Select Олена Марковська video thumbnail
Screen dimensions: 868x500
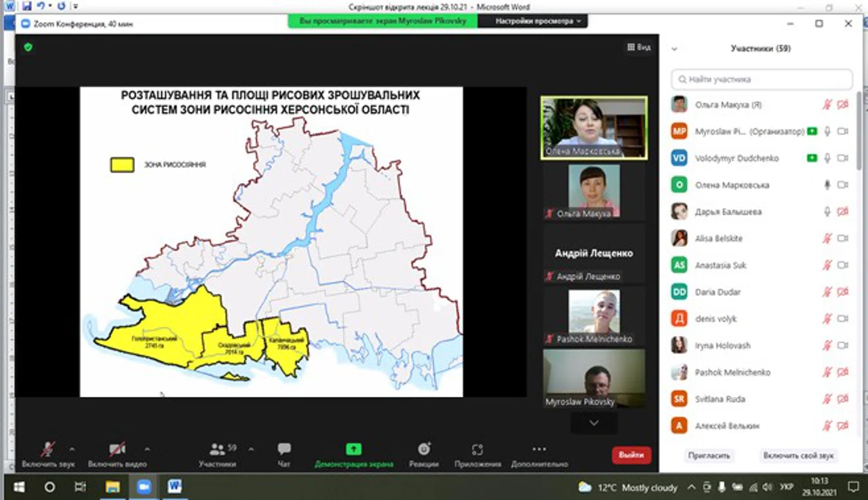pos(593,128)
